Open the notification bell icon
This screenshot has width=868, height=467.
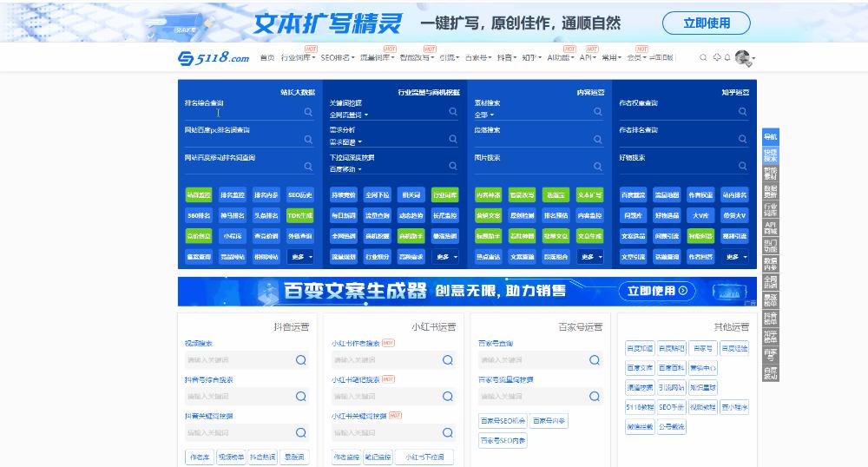(x=727, y=57)
